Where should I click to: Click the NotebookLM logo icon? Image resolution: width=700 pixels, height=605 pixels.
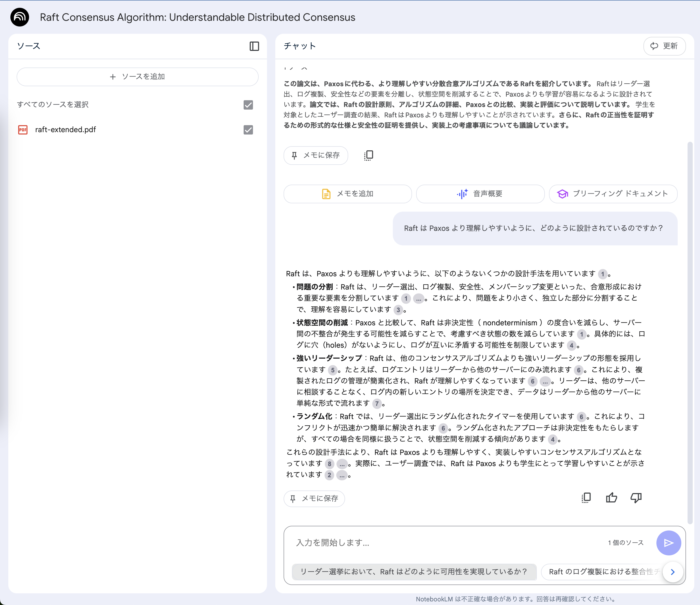tap(20, 17)
